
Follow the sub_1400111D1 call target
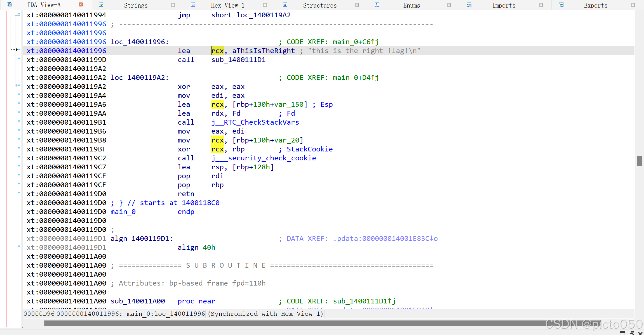[238, 60]
